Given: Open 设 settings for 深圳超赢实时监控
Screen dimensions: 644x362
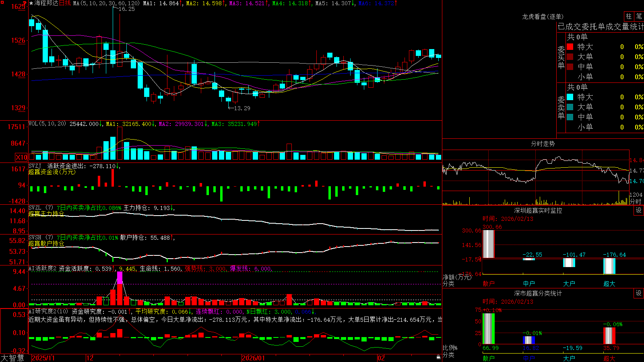Looking at the screenshot, I should coord(639,210).
